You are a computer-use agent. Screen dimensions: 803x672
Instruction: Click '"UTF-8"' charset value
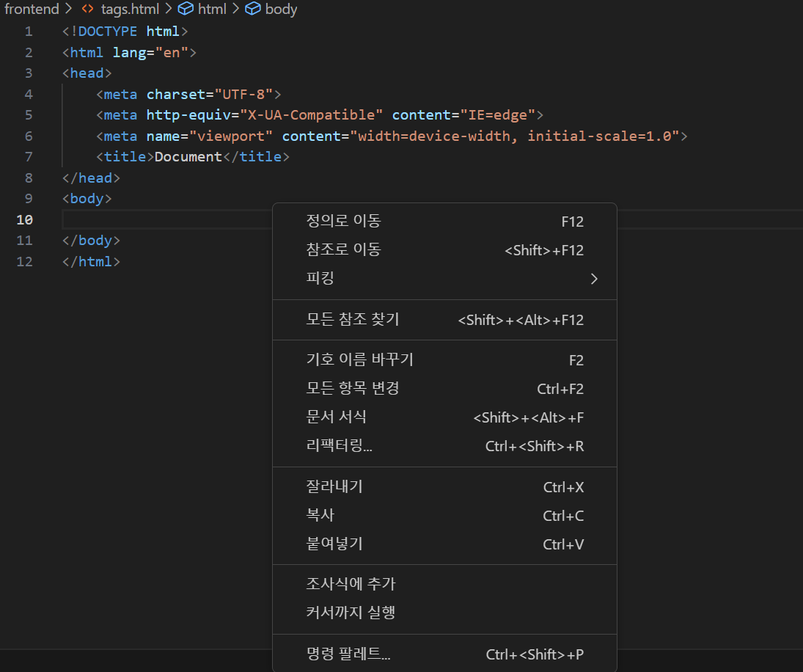(x=243, y=94)
